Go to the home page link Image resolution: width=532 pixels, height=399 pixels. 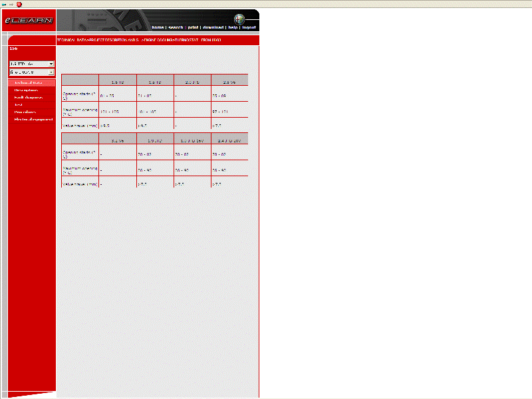coord(158,28)
